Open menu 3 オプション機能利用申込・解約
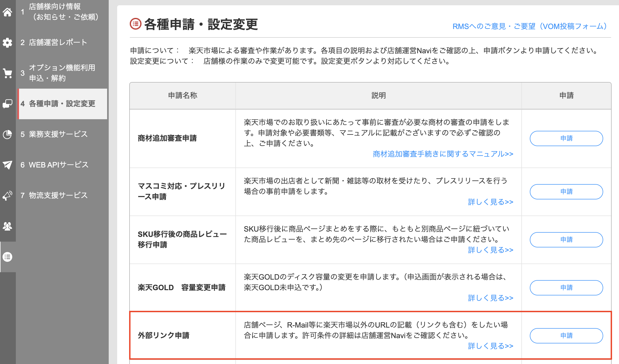 click(x=62, y=73)
